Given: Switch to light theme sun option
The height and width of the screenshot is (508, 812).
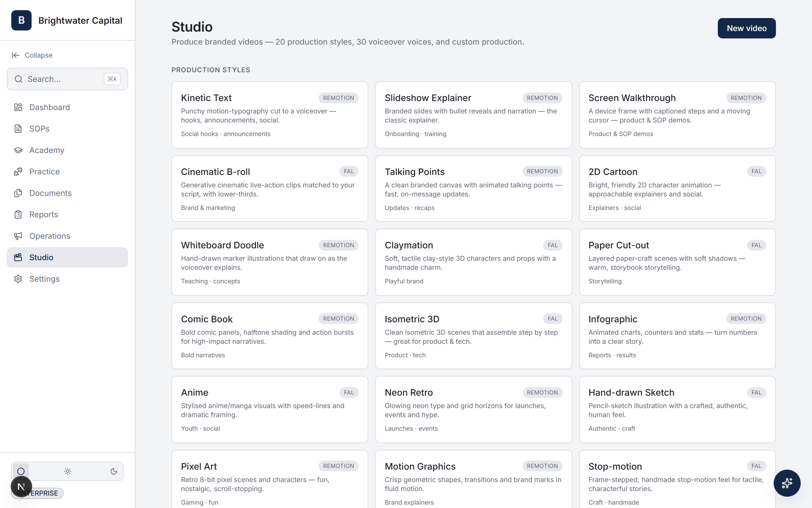Looking at the screenshot, I should pos(67,471).
